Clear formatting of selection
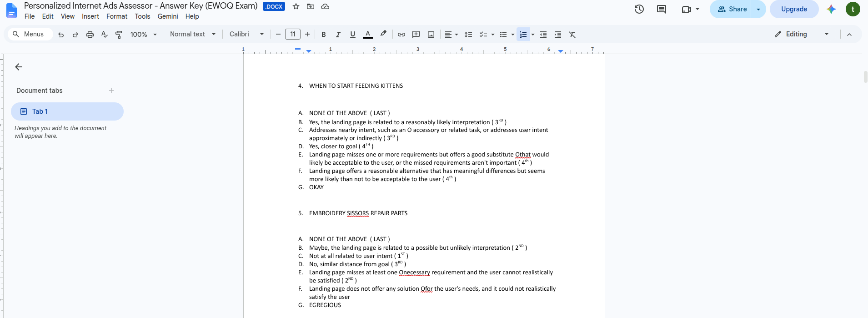The width and height of the screenshot is (868, 318). coord(572,35)
